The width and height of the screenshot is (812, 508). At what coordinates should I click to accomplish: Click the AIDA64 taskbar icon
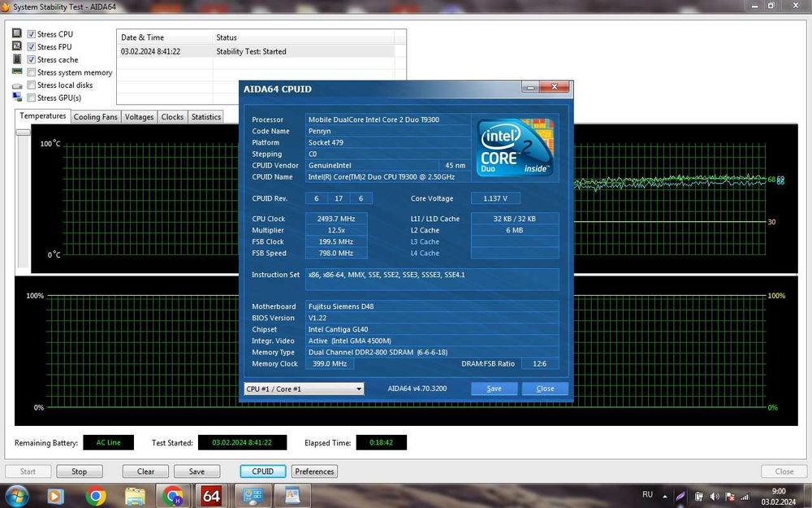point(211,496)
